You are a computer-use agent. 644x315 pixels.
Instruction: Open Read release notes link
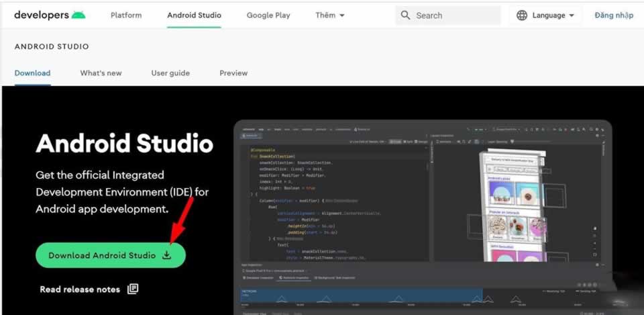pyautogui.click(x=80, y=289)
